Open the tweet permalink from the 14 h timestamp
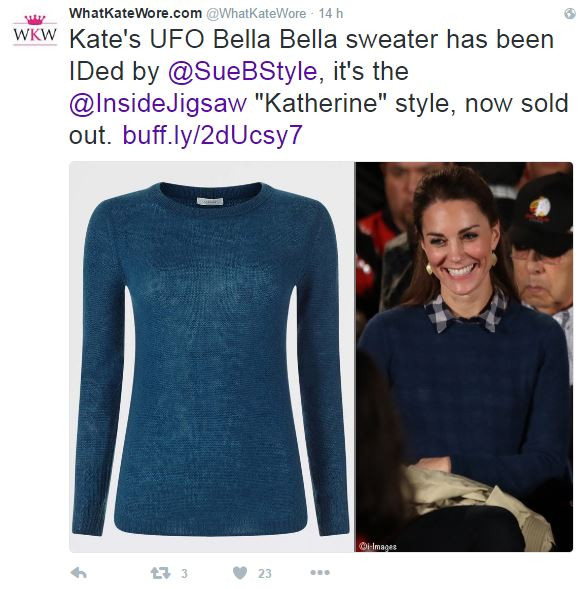 [331, 14]
